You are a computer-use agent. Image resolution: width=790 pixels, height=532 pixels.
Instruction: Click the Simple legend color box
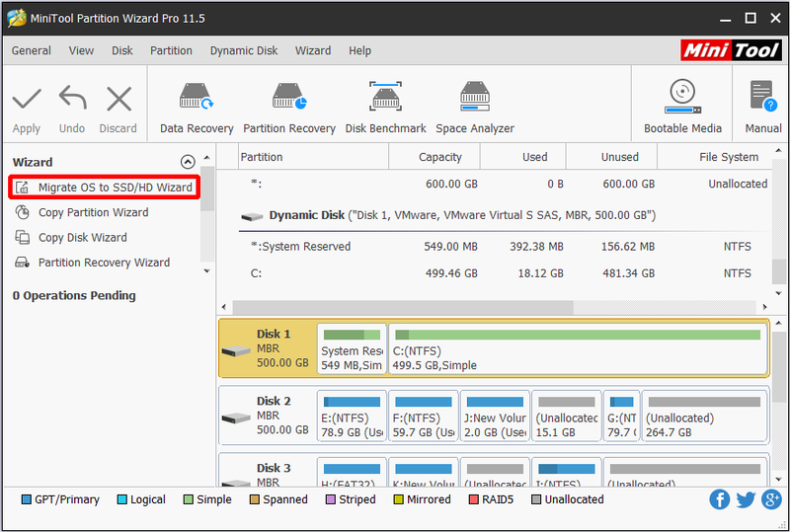189,499
